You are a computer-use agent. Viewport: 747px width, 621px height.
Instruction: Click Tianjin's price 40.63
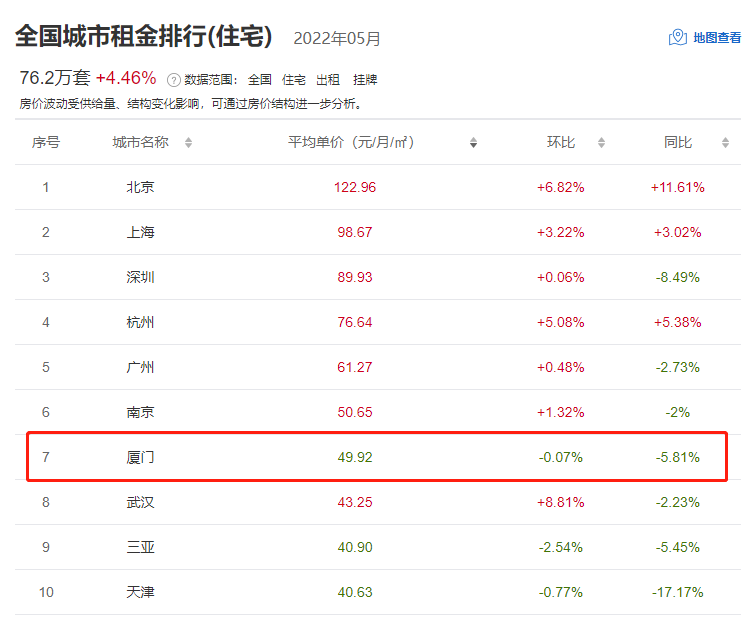[355, 592]
